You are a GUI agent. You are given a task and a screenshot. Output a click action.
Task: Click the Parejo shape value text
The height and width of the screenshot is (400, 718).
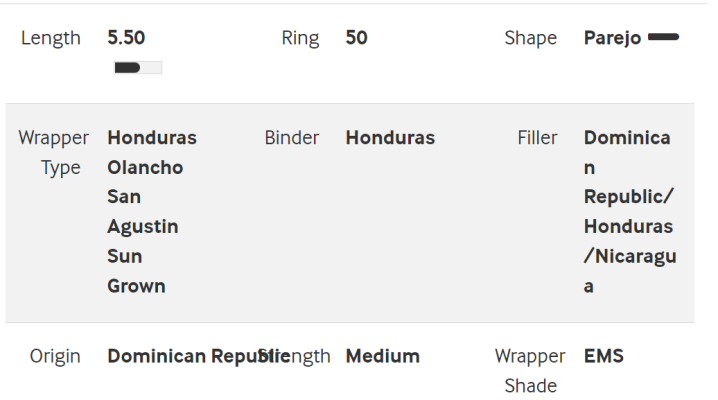click(x=612, y=38)
